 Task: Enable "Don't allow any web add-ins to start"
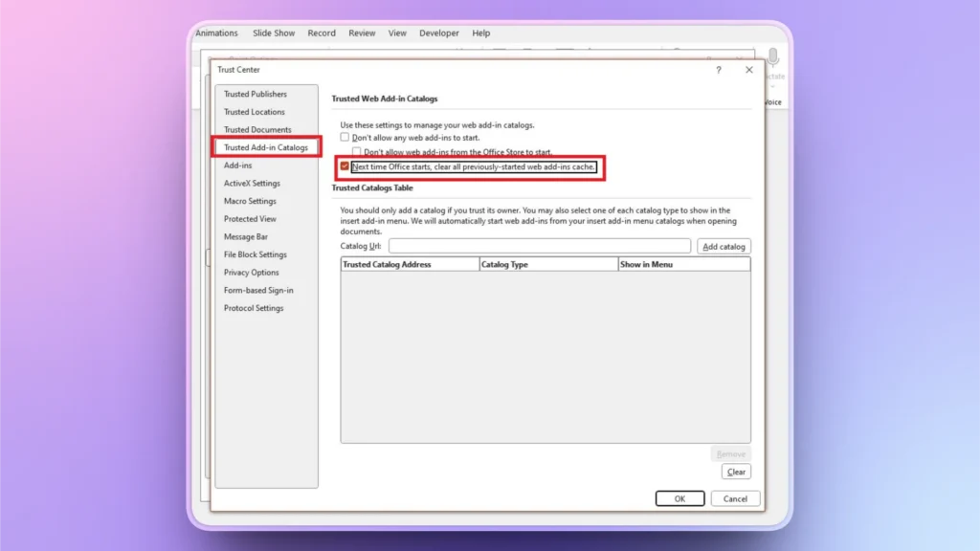(344, 137)
